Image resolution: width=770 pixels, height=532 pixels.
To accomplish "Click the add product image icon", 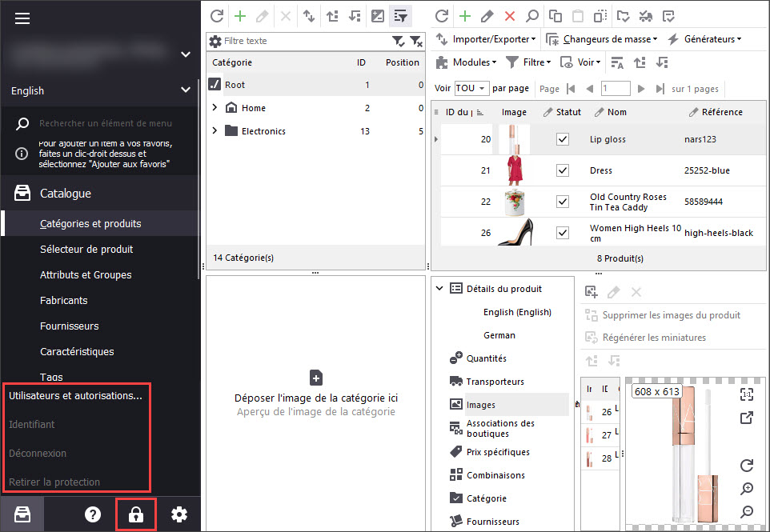I will click(592, 292).
